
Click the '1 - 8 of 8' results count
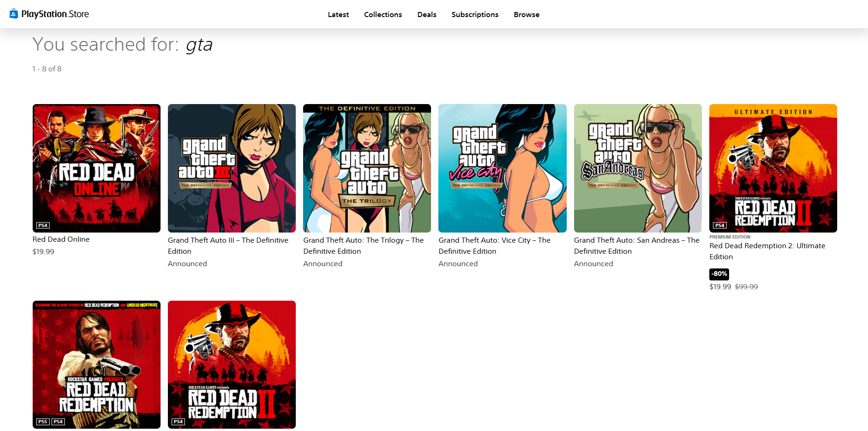click(x=47, y=69)
